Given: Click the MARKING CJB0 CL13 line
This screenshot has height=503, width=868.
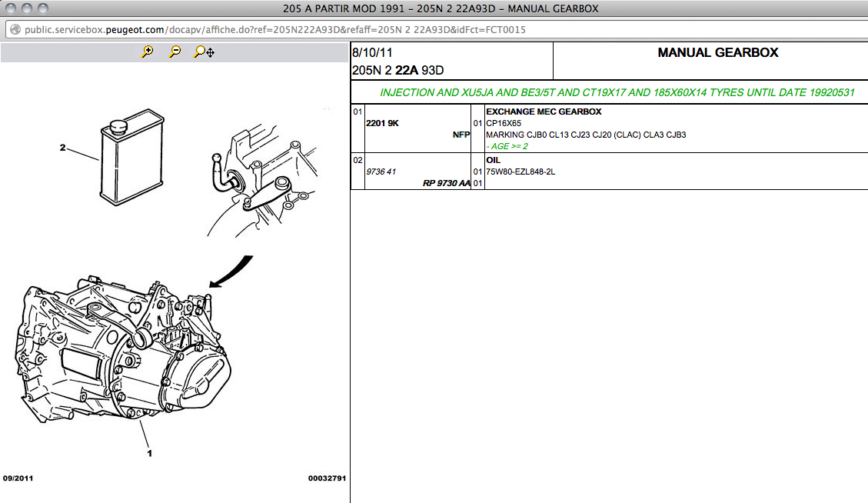Looking at the screenshot, I should [x=586, y=135].
